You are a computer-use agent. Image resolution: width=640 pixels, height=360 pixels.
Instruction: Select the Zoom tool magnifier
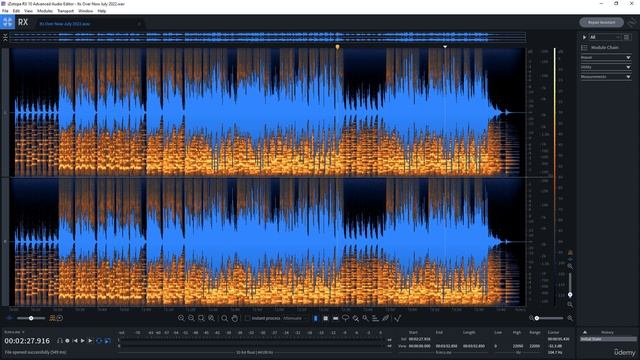pos(224,318)
